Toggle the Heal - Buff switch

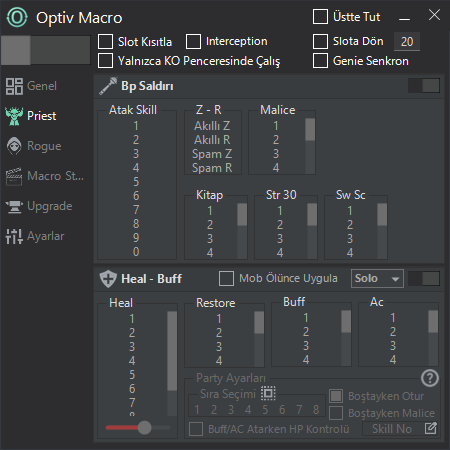[x=424, y=278]
